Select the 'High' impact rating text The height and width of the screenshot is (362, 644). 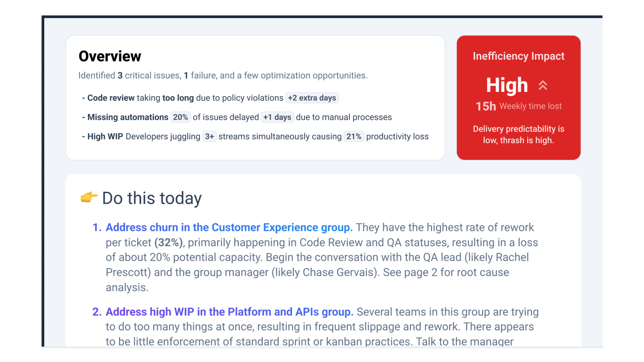(507, 85)
